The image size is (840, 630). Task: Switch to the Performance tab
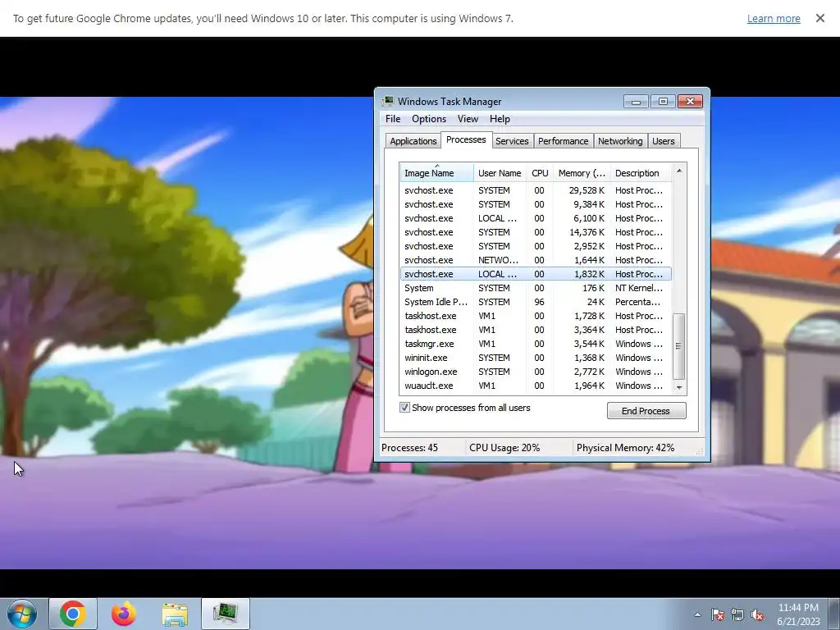tap(563, 141)
